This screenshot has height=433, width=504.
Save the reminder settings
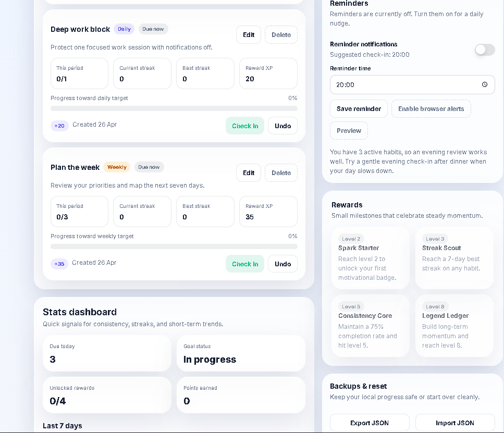coord(359,109)
